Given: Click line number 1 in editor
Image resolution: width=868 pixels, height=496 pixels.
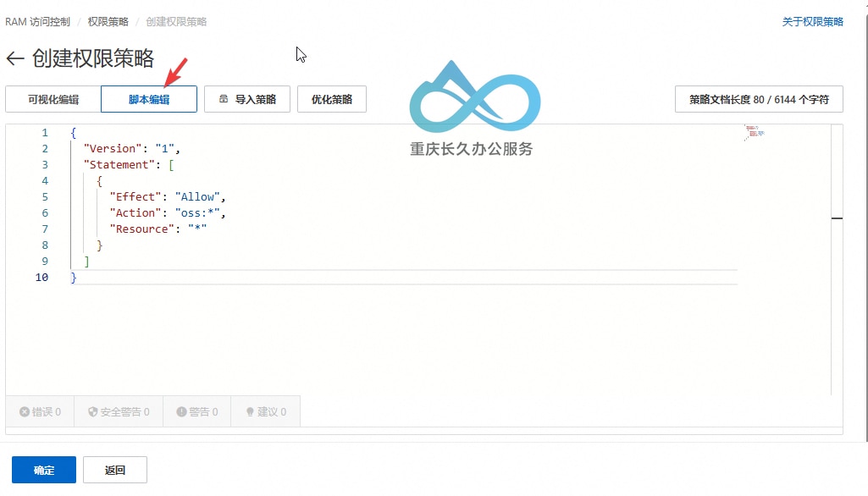Looking at the screenshot, I should pos(45,133).
